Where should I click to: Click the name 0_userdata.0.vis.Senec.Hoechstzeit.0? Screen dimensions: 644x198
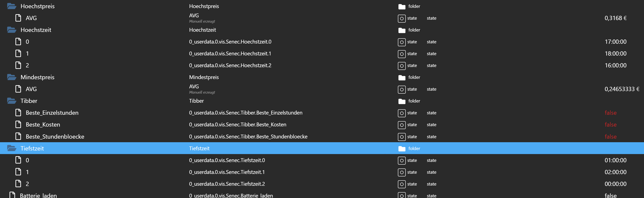click(230, 42)
